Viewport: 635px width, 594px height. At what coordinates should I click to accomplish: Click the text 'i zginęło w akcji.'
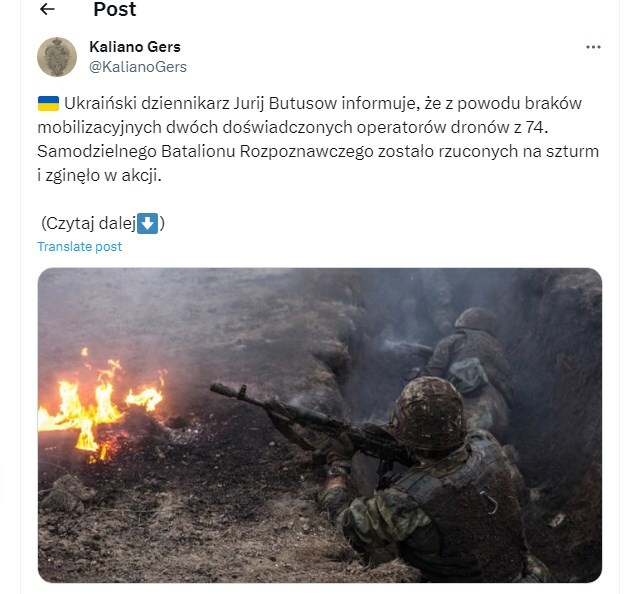coord(99,176)
